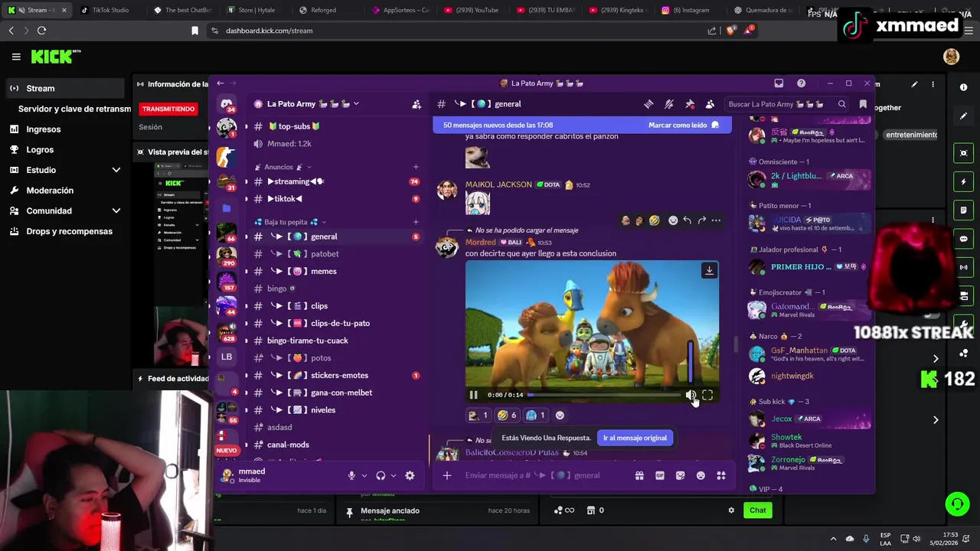Mute the video volume speaker icon
The image size is (980, 551).
click(691, 395)
